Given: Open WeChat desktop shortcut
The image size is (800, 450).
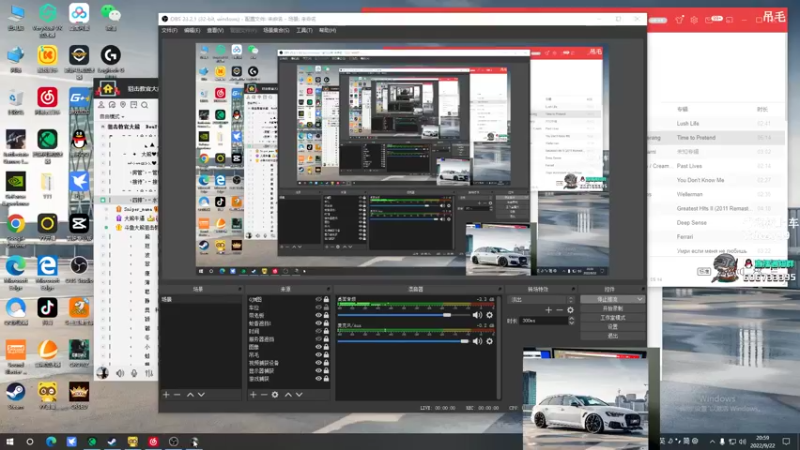Looking at the screenshot, I should tap(110, 18).
